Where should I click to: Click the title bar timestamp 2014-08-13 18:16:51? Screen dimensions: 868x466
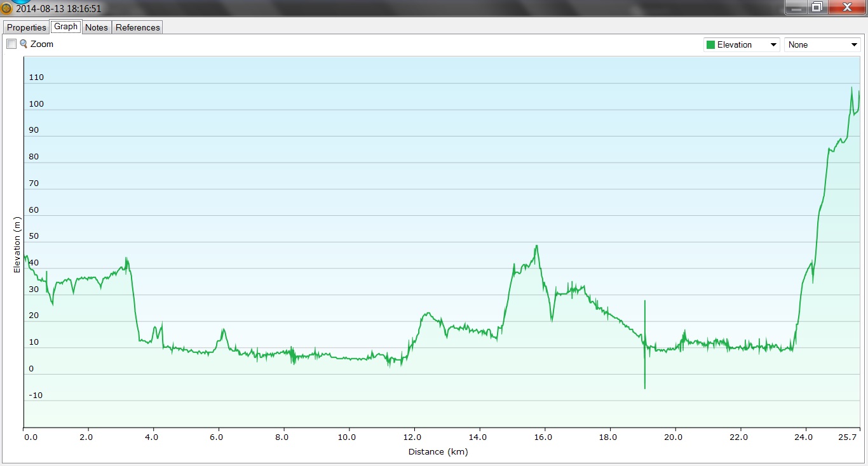pyautogui.click(x=58, y=9)
